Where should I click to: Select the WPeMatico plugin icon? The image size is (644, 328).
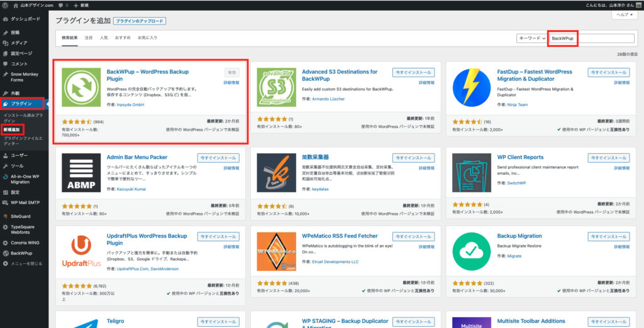(277, 251)
